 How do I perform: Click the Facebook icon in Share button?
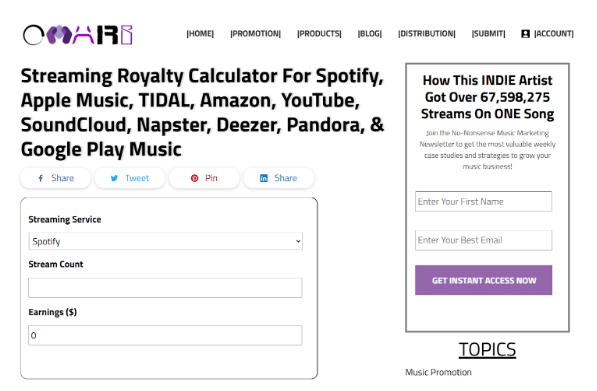pos(41,178)
